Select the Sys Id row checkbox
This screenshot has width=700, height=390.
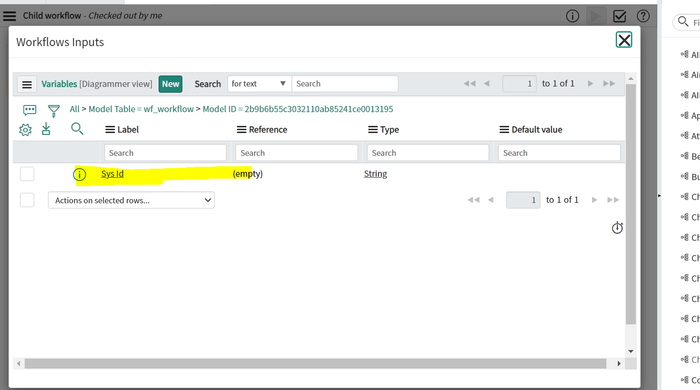coord(27,174)
